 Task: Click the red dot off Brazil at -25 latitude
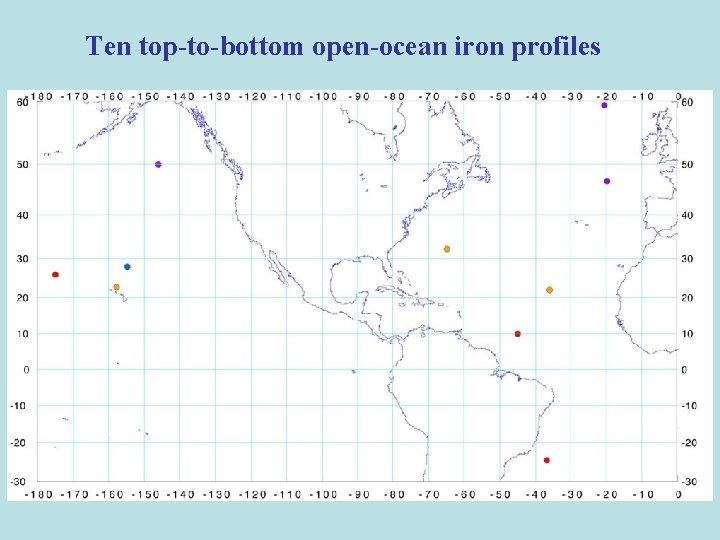(546, 460)
